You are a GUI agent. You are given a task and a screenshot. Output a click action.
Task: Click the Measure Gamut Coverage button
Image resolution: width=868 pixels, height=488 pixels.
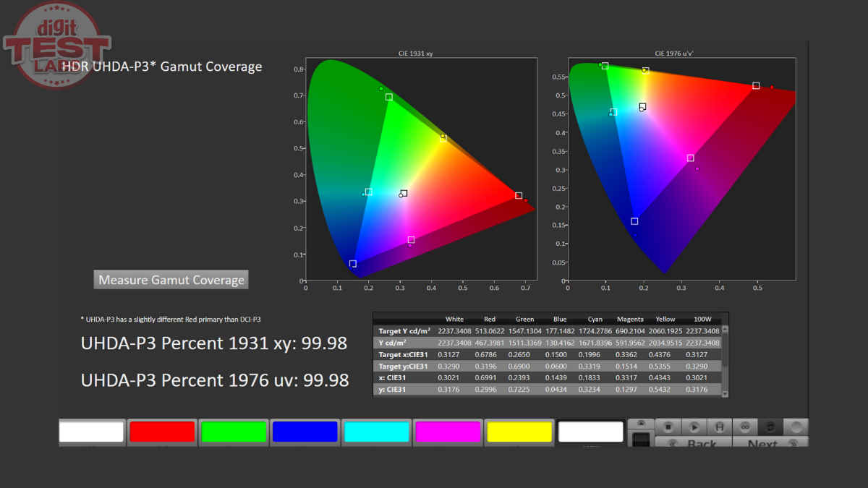tap(171, 280)
